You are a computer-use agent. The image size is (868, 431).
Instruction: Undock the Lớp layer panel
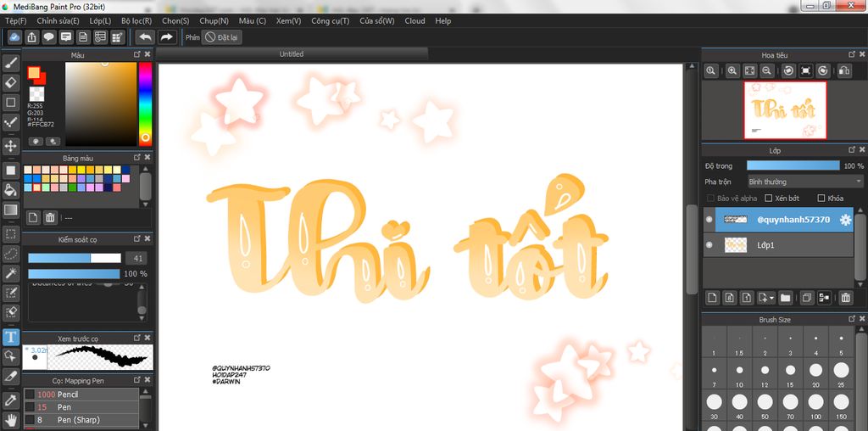[853, 149]
